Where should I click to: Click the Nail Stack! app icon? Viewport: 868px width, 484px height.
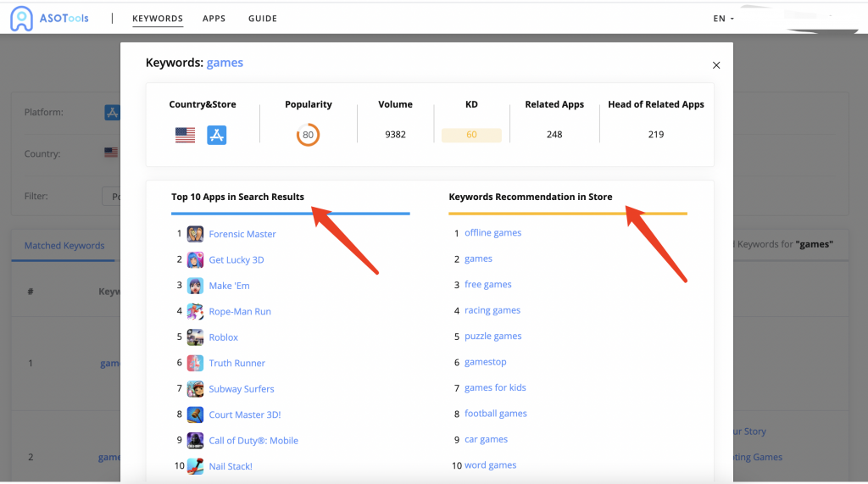point(195,466)
